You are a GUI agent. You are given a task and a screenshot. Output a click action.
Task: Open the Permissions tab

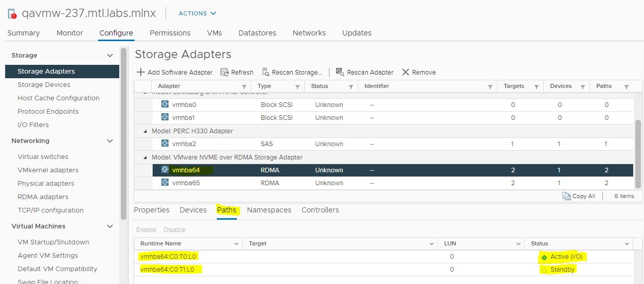coord(170,33)
